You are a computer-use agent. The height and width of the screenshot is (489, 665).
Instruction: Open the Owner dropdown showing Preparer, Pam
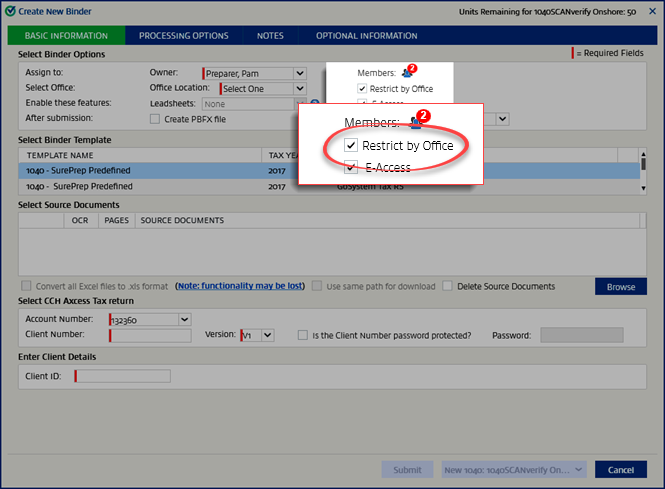pos(300,73)
